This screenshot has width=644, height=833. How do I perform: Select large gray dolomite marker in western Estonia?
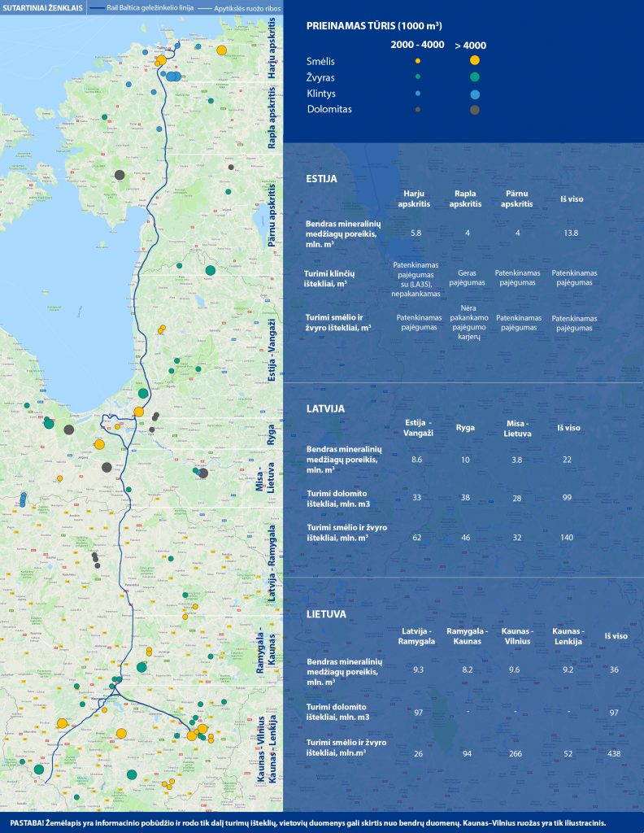(x=120, y=174)
